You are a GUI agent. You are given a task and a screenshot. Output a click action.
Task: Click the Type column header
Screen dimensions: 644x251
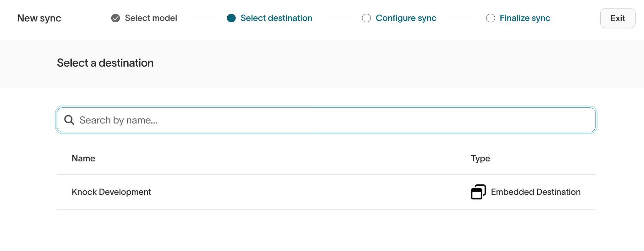(x=480, y=158)
